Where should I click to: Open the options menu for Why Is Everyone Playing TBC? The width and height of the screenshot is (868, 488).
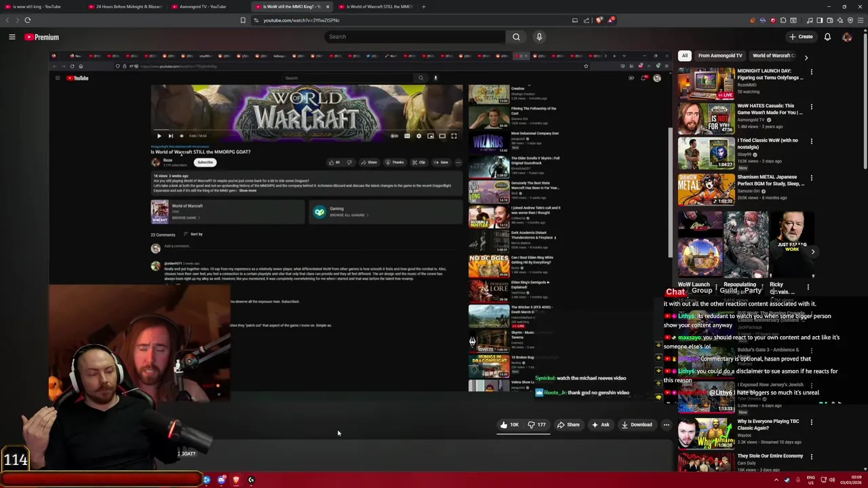point(811,422)
